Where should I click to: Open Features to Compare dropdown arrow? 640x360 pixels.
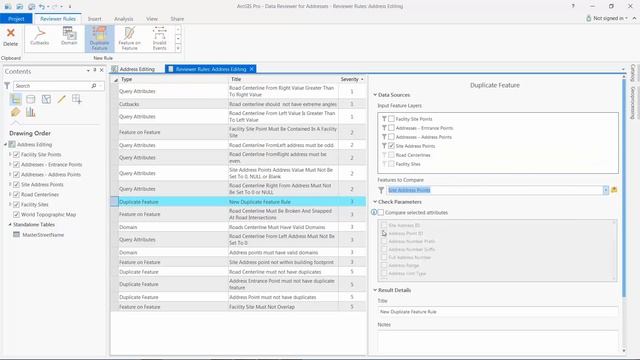tap(606, 190)
